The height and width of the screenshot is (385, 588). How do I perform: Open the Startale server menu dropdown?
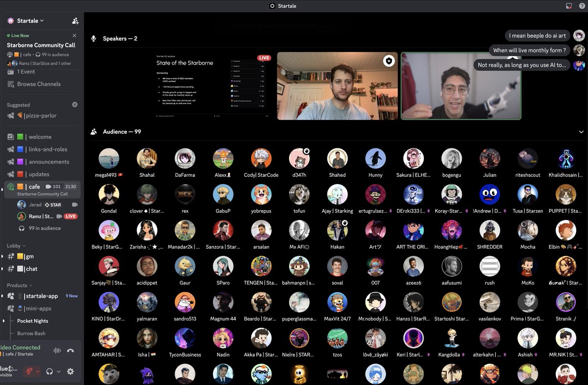click(30, 21)
